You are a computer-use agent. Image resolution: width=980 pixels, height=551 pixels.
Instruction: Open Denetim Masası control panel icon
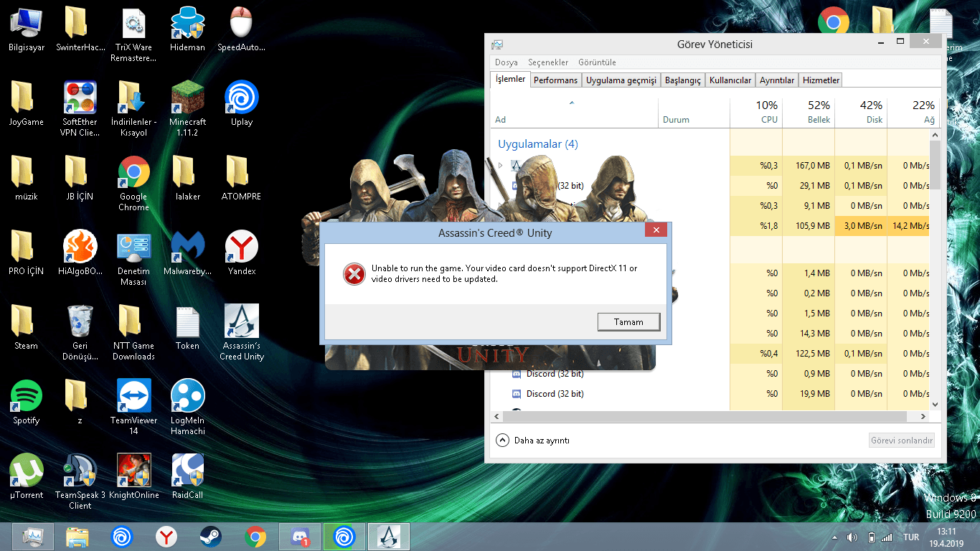tap(133, 258)
